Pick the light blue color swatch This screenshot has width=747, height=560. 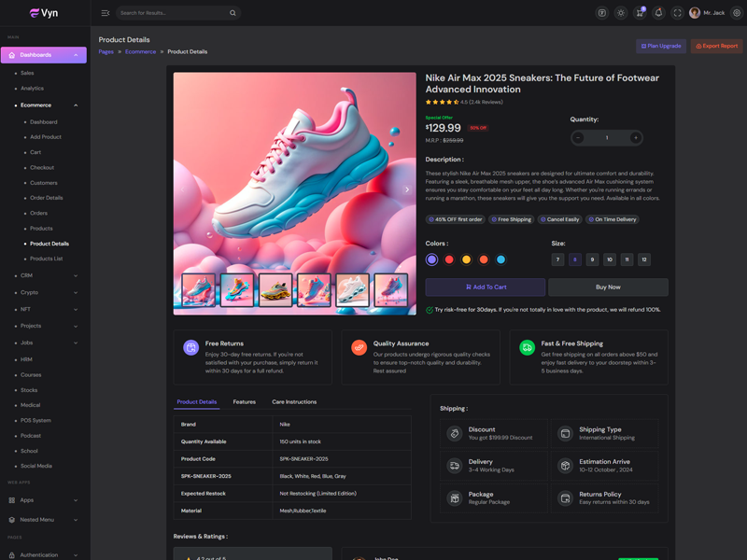500,259
